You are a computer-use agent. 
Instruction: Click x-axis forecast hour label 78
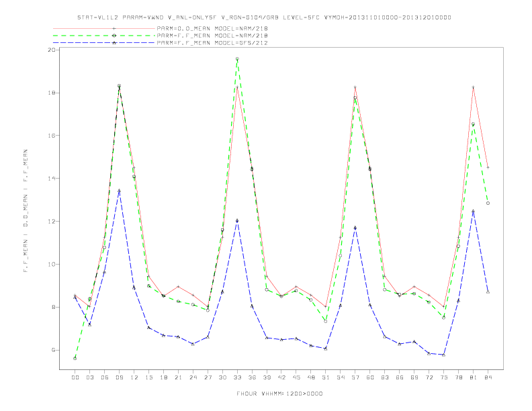pyautogui.click(x=458, y=377)
